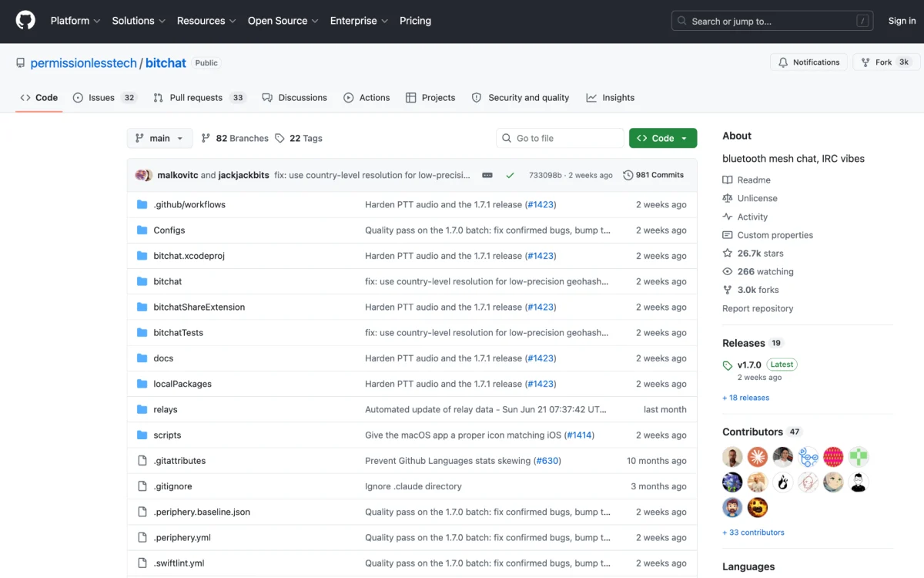Open the Platform dropdown menu
Image resolution: width=924 pixels, height=578 pixels.
click(75, 21)
